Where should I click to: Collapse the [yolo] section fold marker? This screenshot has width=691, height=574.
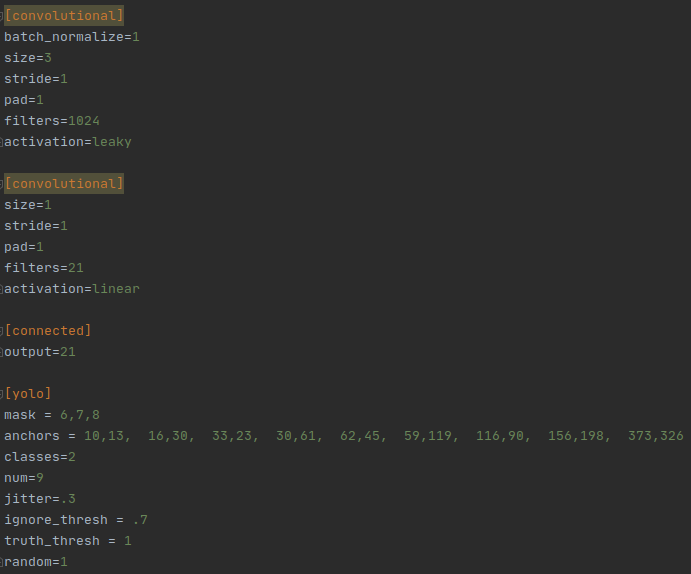click(x=1, y=394)
